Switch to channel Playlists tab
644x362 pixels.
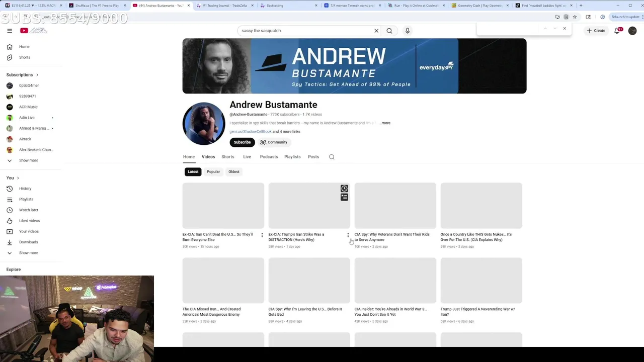pyautogui.click(x=292, y=157)
